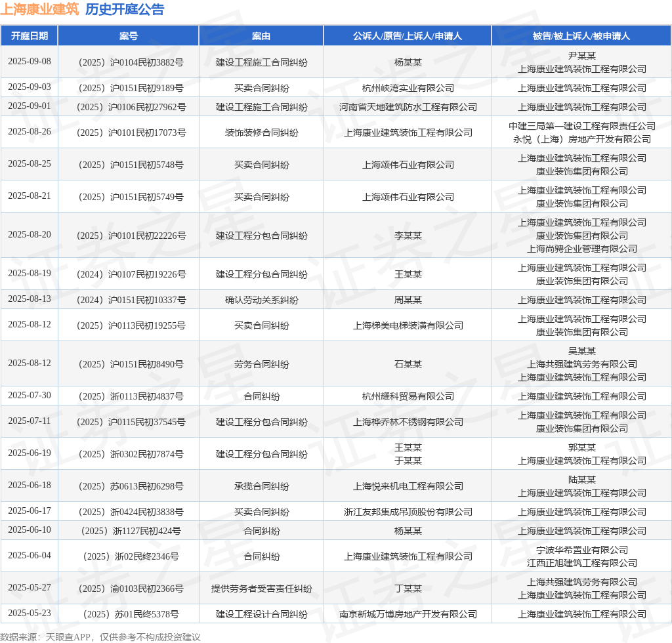Click plaintiff 李某某
The image size is (672, 643).
click(x=408, y=236)
